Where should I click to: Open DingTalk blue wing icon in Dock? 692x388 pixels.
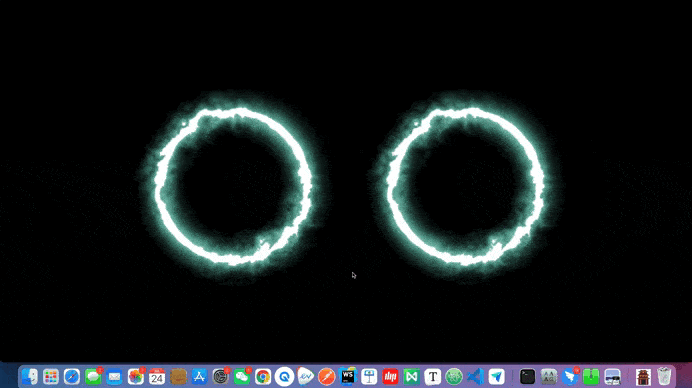click(570, 377)
